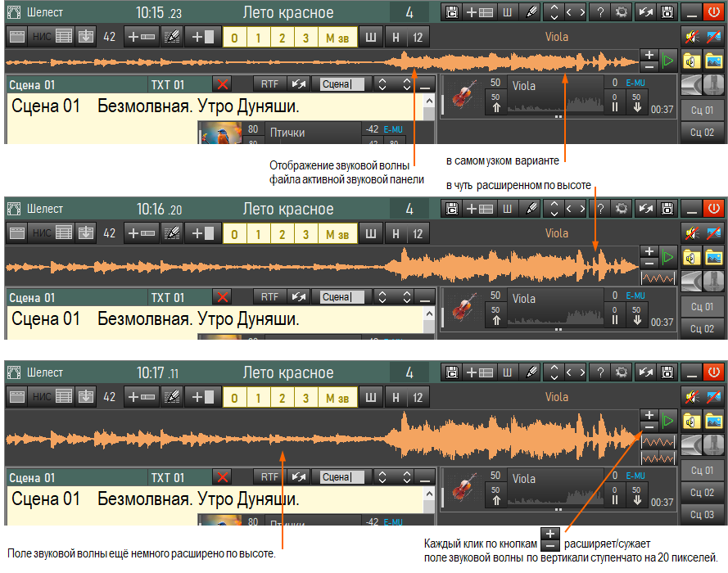Click the red power button in the 10:17 window
Viewport: 728px width, 573px height.
pos(713,372)
